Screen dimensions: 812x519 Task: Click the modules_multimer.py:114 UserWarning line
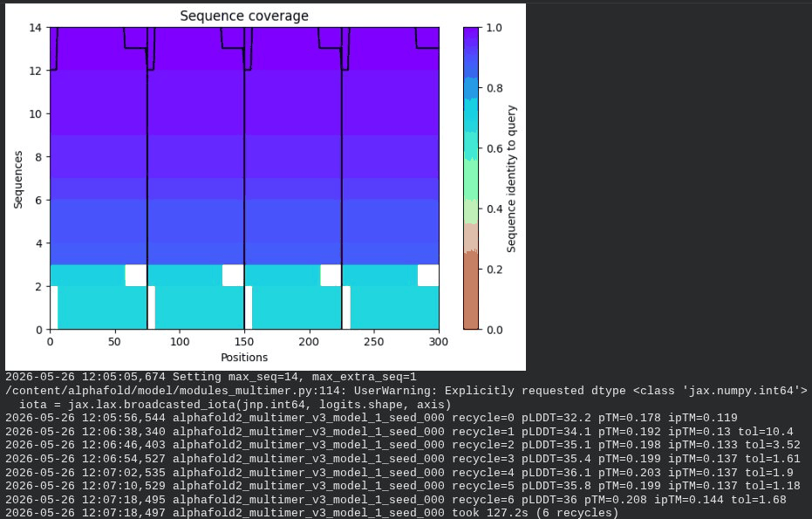click(x=406, y=391)
